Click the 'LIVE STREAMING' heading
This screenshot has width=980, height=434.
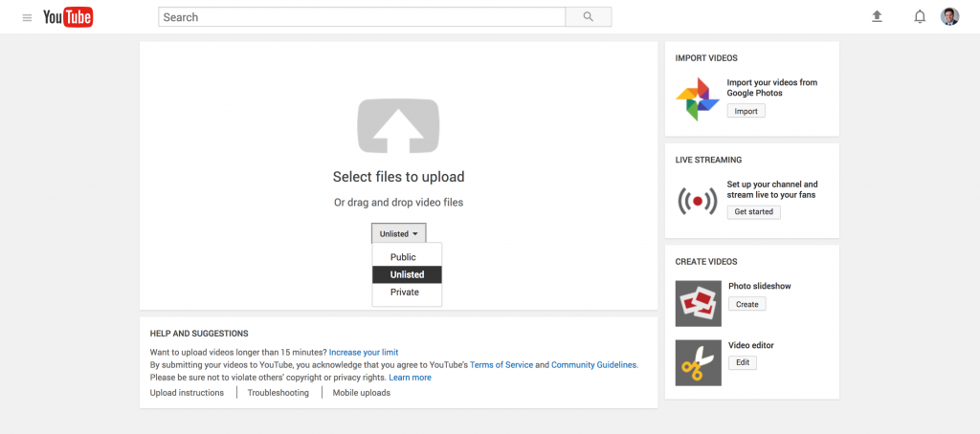pyautogui.click(x=709, y=160)
